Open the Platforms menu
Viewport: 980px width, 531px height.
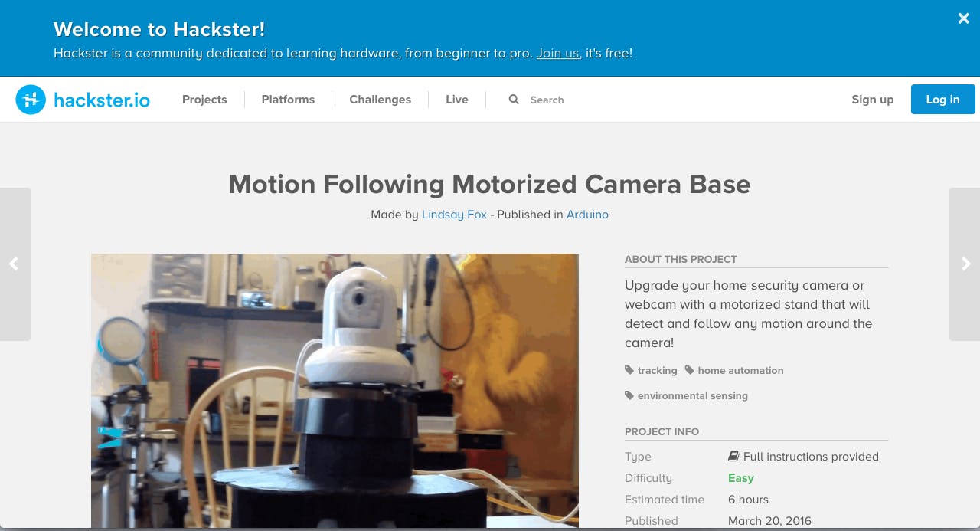[288, 100]
